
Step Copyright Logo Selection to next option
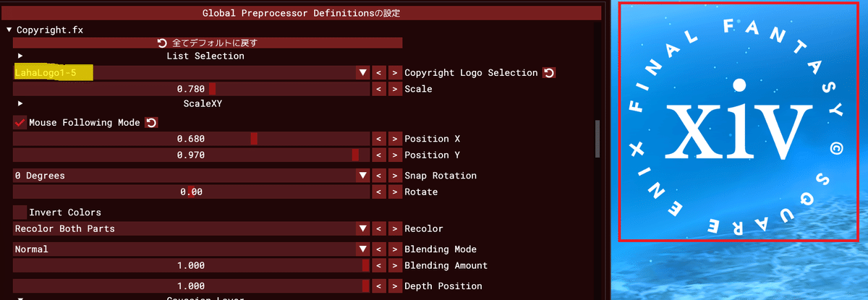(x=394, y=73)
